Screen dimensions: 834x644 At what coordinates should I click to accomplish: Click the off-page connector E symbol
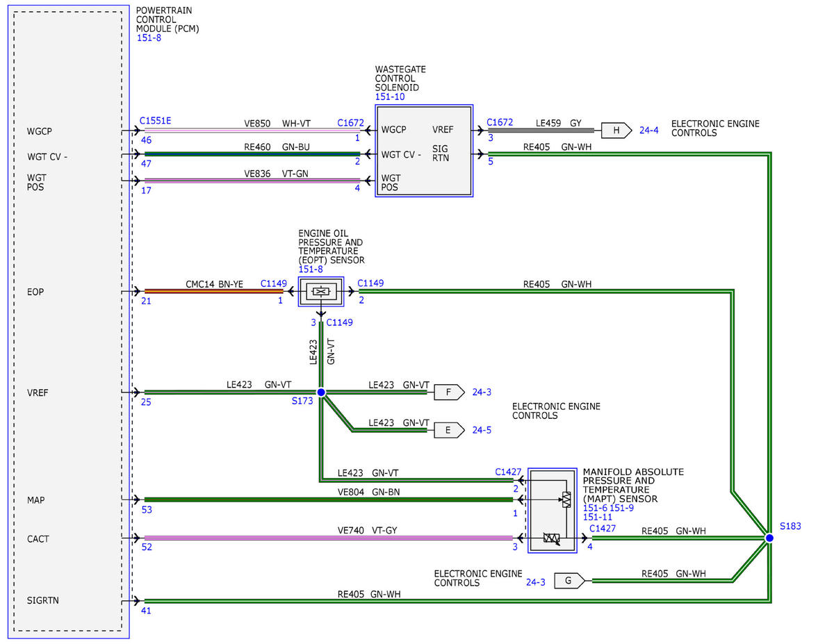click(449, 431)
